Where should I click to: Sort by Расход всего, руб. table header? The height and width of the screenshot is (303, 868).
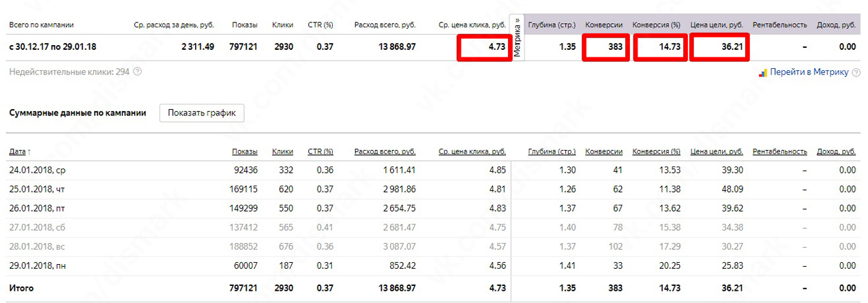(x=385, y=151)
